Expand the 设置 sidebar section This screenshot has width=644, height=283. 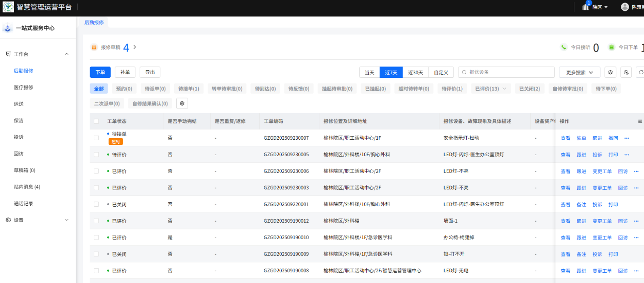click(66, 220)
